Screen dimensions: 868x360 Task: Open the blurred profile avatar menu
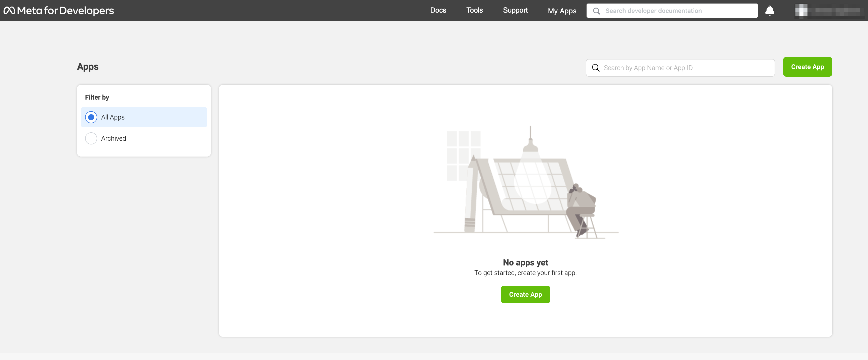(801, 10)
